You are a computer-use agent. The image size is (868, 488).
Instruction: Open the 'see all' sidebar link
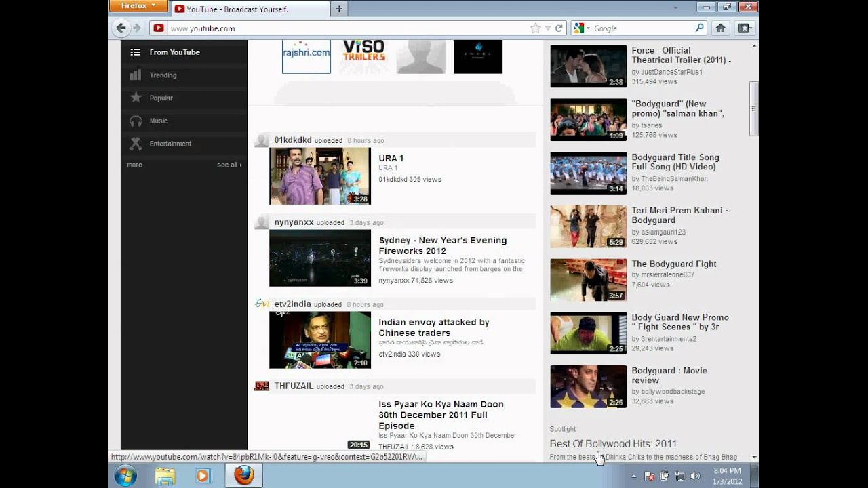229,165
